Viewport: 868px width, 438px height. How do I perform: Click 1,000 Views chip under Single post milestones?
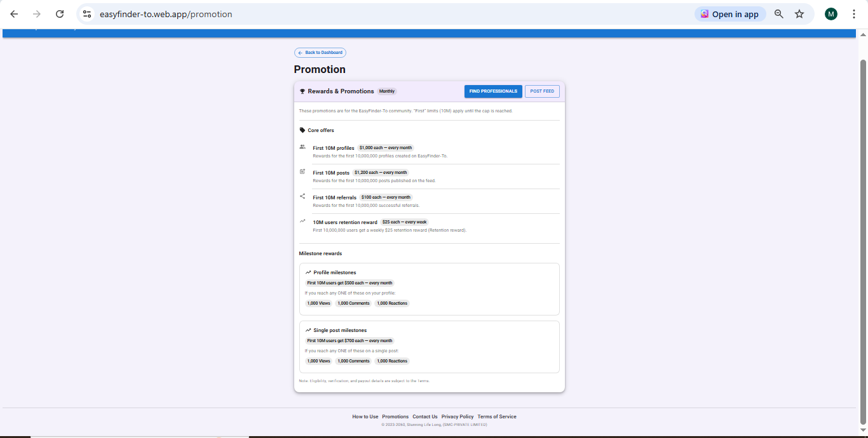[318, 361]
